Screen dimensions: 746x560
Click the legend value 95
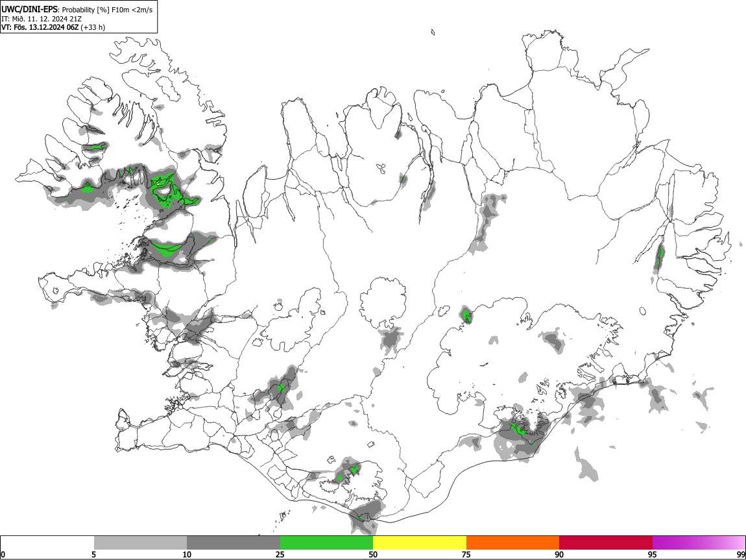coord(653,554)
